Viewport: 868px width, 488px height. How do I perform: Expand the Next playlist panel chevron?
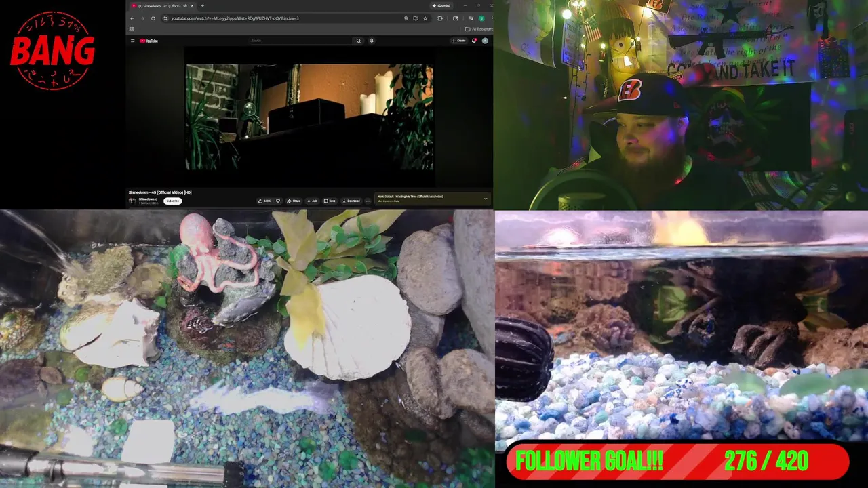[x=486, y=199]
